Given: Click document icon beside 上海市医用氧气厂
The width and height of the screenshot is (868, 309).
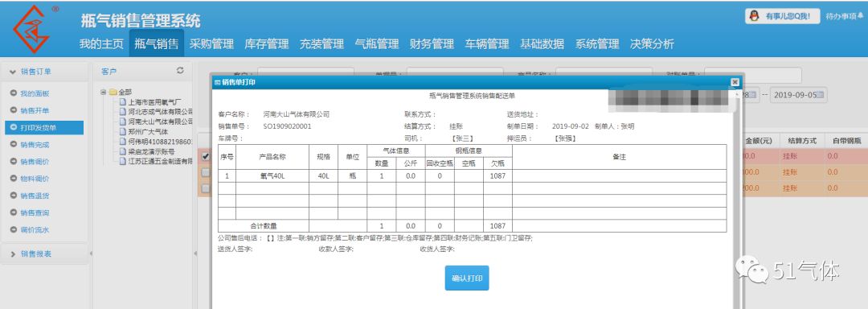Looking at the screenshot, I should (x=123, y=102).
